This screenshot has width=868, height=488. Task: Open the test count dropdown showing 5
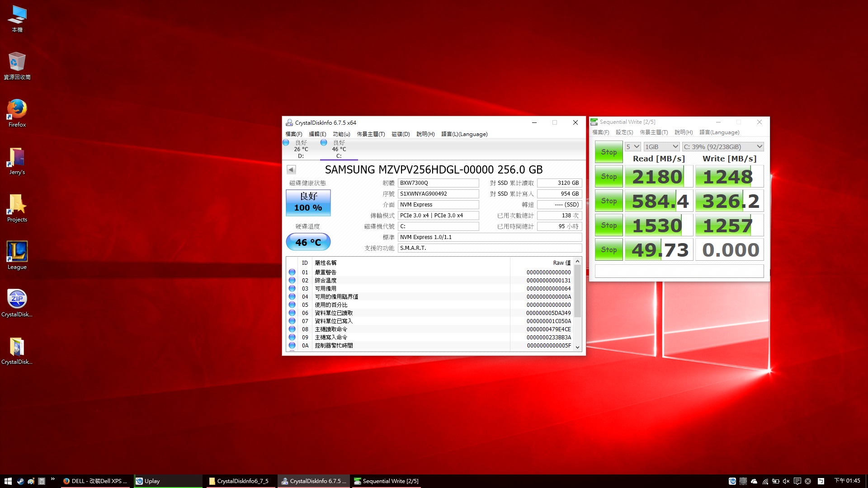pos(633,147)
